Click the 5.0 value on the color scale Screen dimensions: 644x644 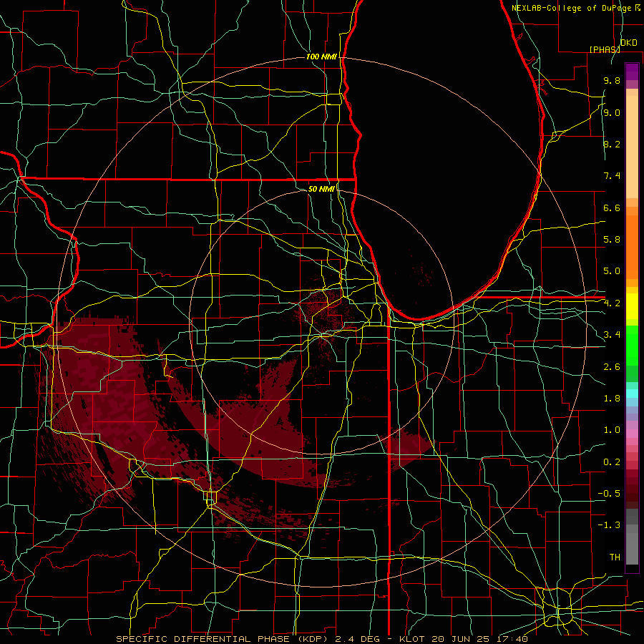612,271
